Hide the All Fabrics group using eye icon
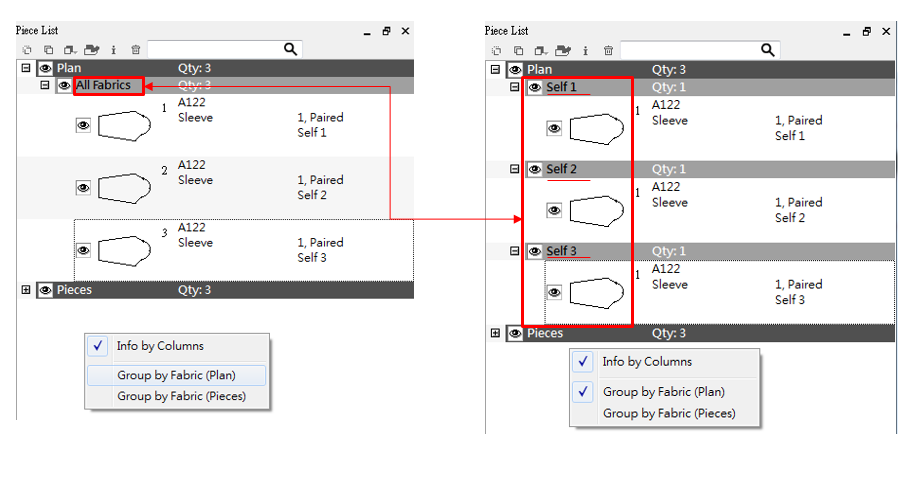Screen dimensions: 914x477 click(64, 86)
